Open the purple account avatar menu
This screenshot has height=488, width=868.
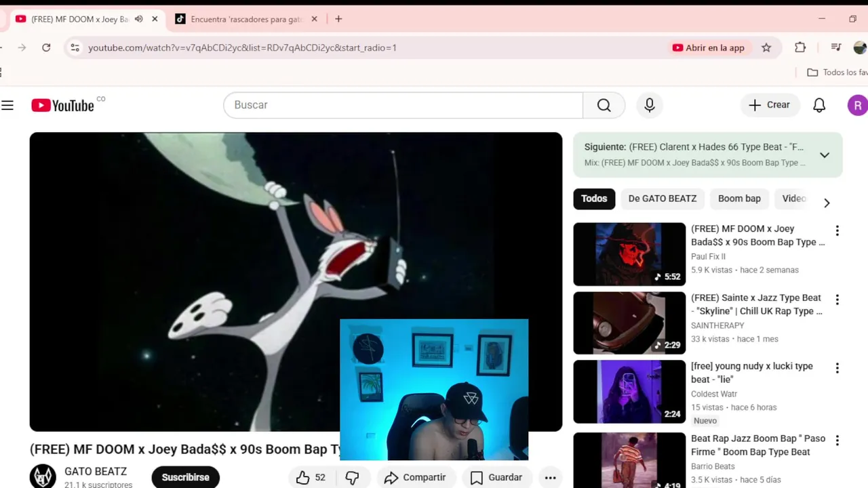click(x=857, y=105)
